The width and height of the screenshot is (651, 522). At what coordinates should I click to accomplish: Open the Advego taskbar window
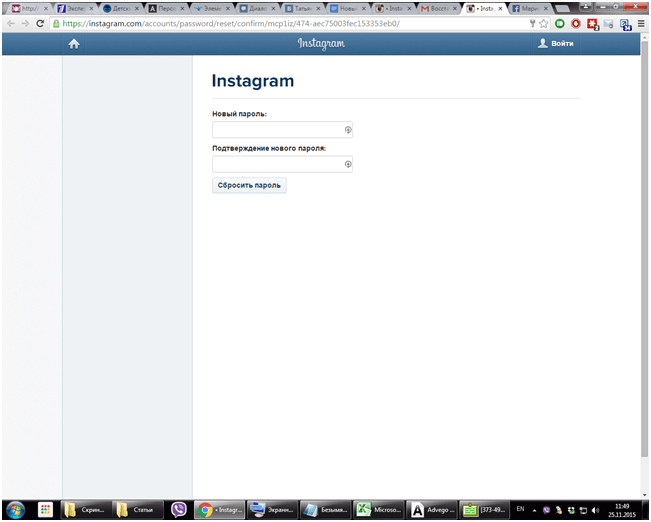431,510
